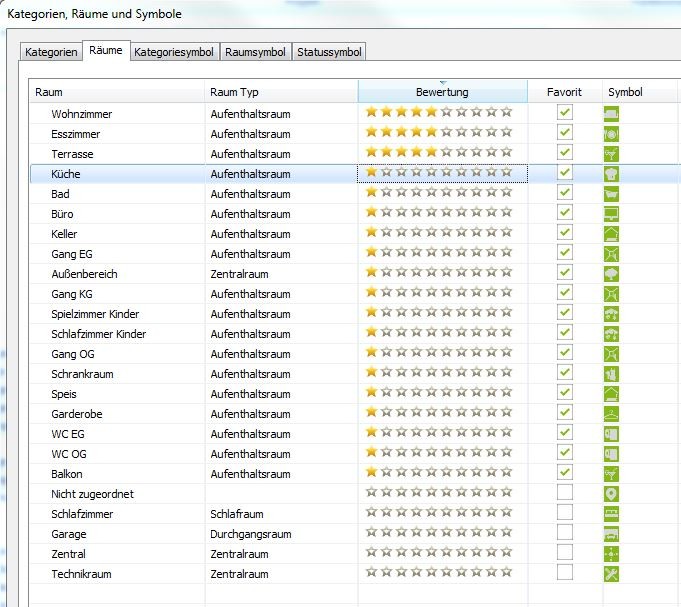
Task: Uncheck the Favorit checkbox for Terrasse
Action: 565,153
